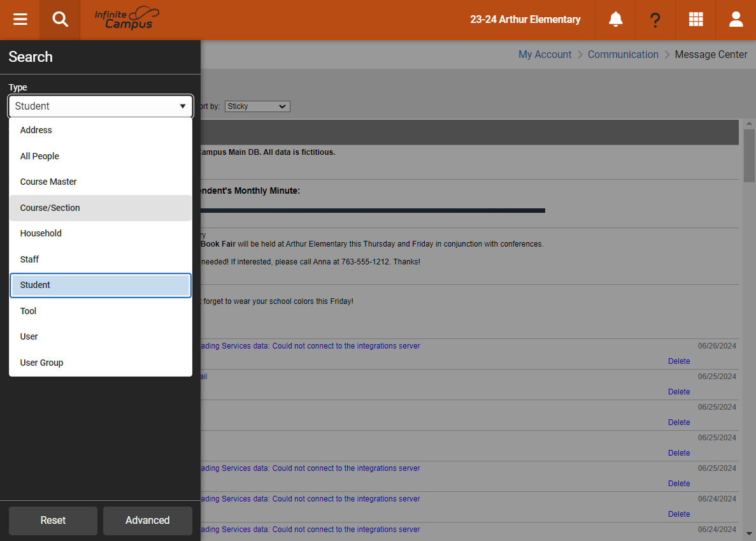
Task: Go to My Account breadcrumb
Action: 545,55
